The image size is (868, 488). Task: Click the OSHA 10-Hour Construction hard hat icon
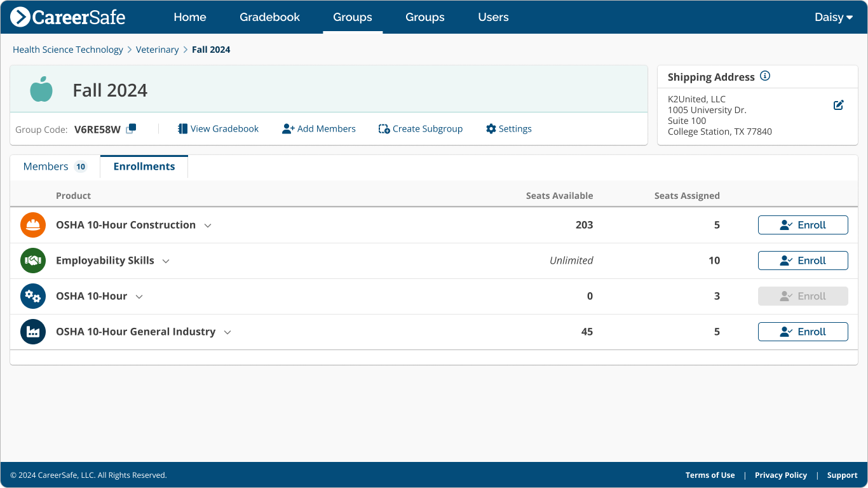(x=32, y=224)
